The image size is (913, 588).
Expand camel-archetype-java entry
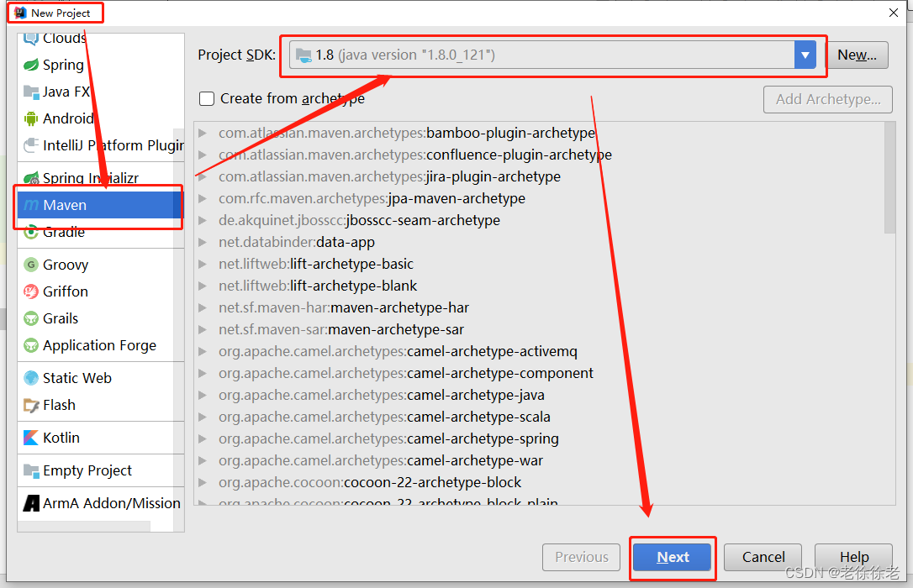pos(202,395)
